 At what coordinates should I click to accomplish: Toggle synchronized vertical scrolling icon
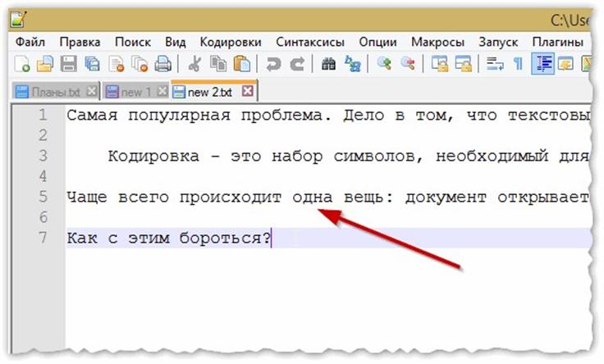440,64
